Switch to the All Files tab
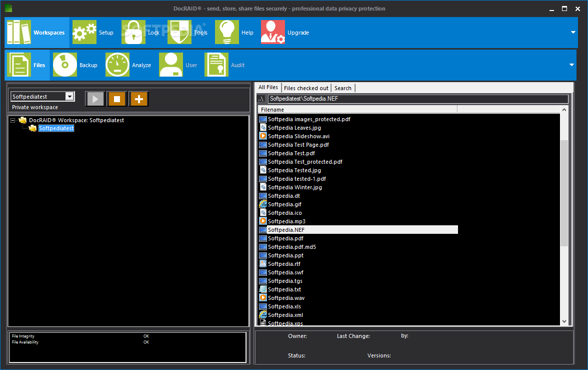The height and width of the screenshot is (370, 588). [268, 87]
